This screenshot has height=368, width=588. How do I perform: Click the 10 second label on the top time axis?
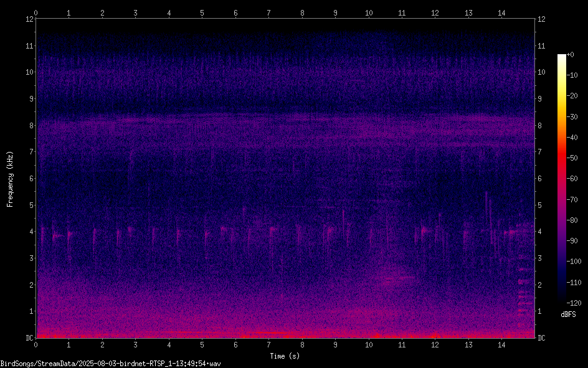[x=369, y=12]
